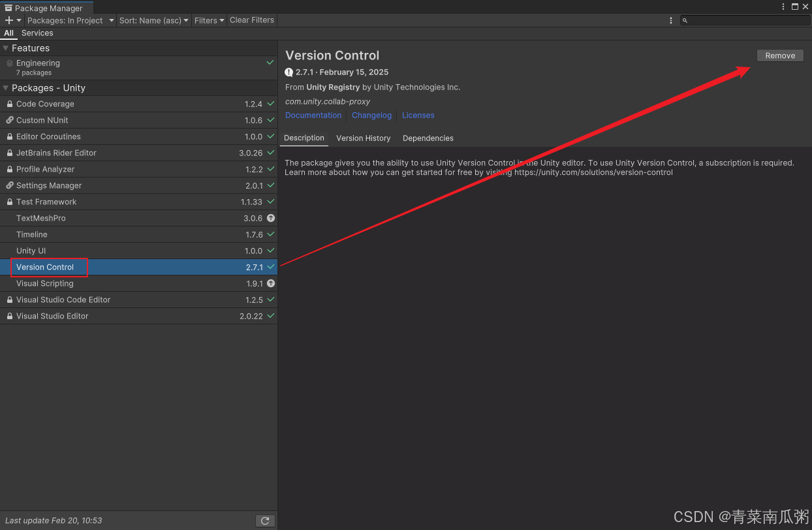Open the Licenses link
Image resolution: width=812 pixels, height=530 pixels.
[418, 116]
